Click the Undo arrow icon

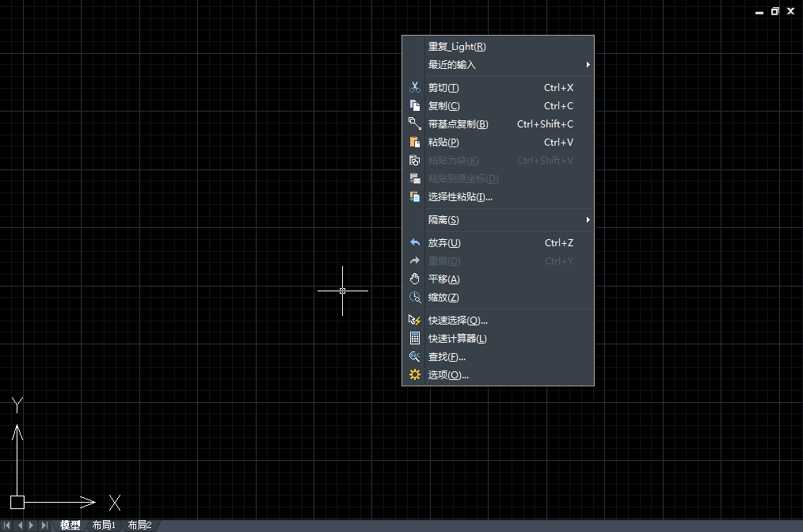[x=414, y=243]
